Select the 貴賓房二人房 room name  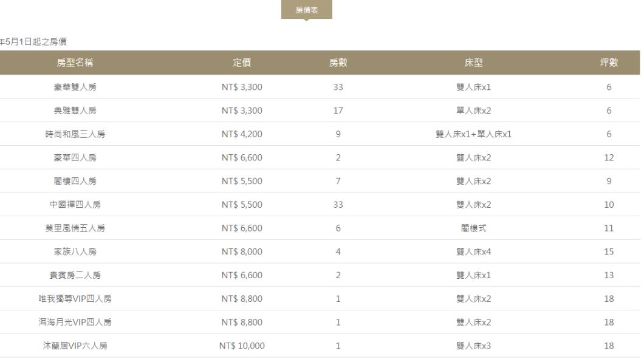click(75, 275)
